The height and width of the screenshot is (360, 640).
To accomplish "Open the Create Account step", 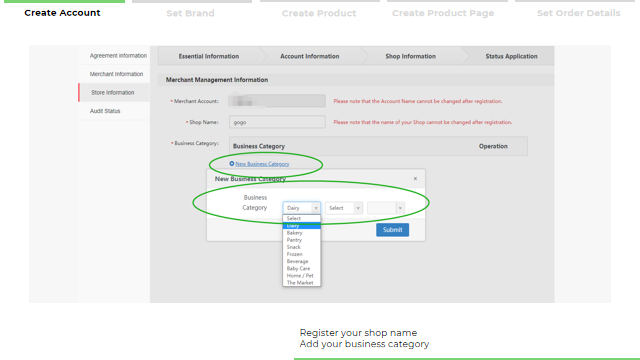I will click(x=62, y=13).
